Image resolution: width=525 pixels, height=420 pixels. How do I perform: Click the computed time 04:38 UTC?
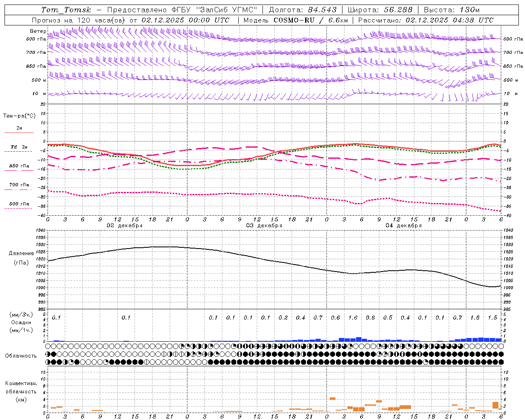tap(473, 20)
